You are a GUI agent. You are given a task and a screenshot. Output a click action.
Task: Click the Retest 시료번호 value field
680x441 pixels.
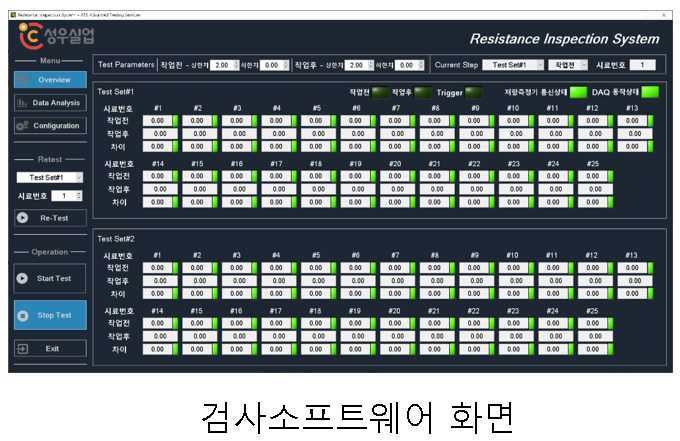point(64,196)
